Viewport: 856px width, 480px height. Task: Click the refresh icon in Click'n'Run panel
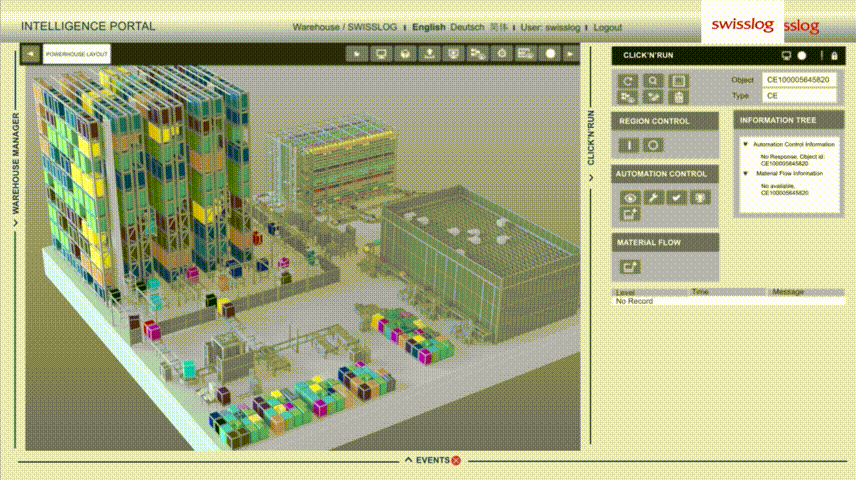(629, 80)
